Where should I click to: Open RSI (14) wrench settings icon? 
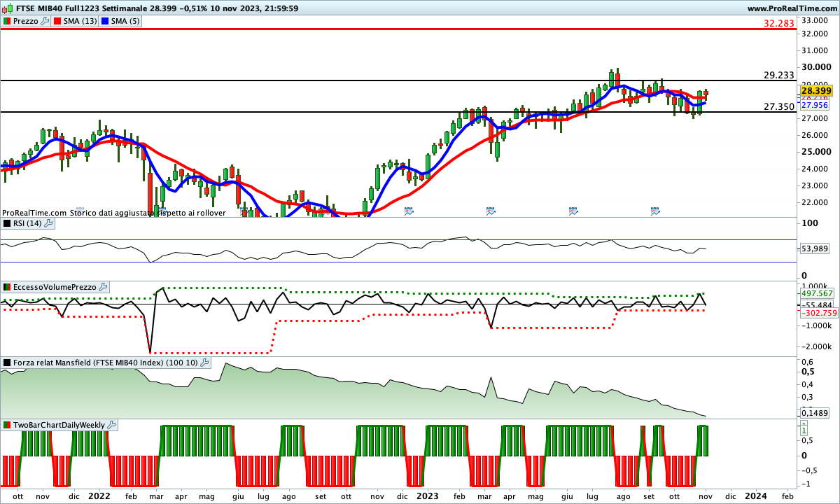tap(47, 223)
